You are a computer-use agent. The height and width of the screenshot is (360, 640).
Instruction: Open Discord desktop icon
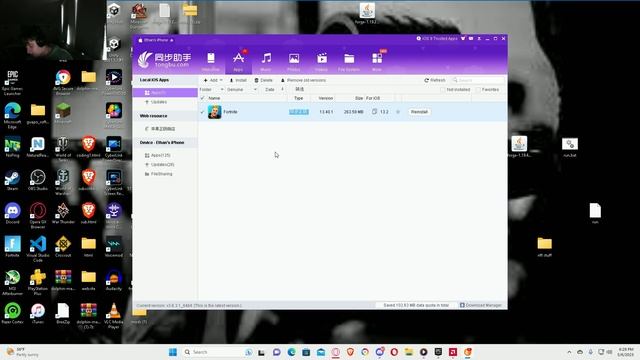[12, 213]
